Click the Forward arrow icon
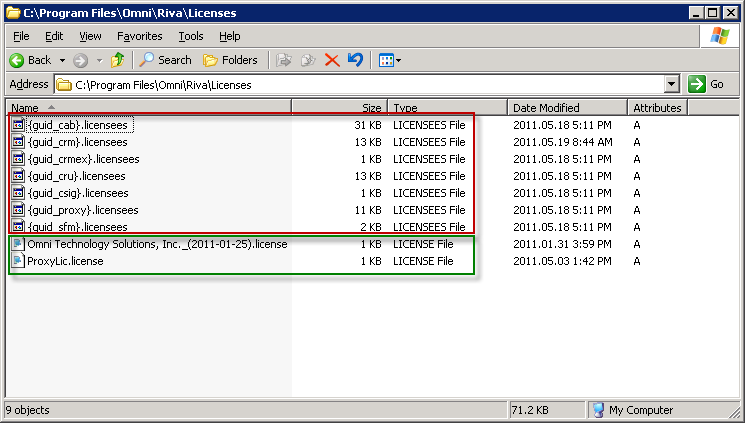This screenshot has height=423, width=745. [80, 60]
